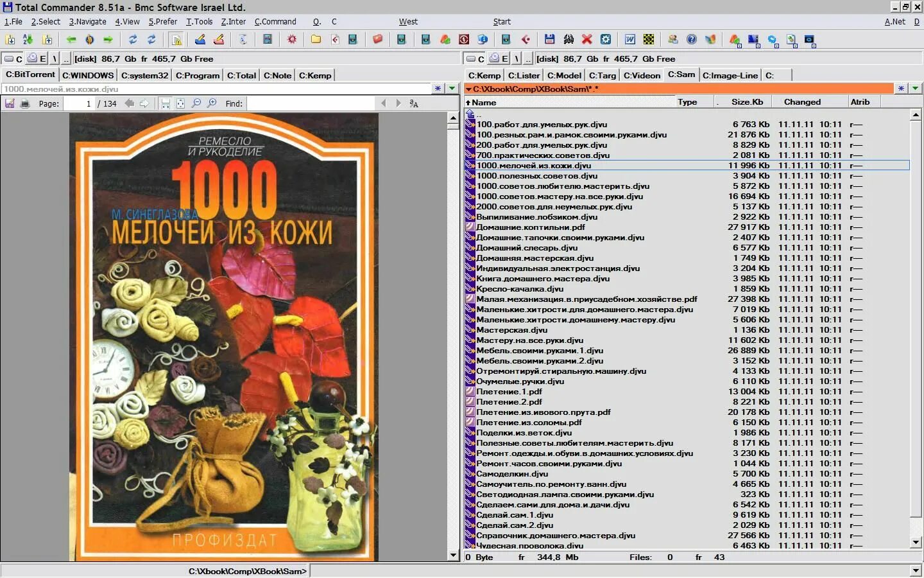Image resolution: width=924 pixels, height=578 pixels.
Task: Open left panel directory history dropdown arrow
Action: [452, 89]
